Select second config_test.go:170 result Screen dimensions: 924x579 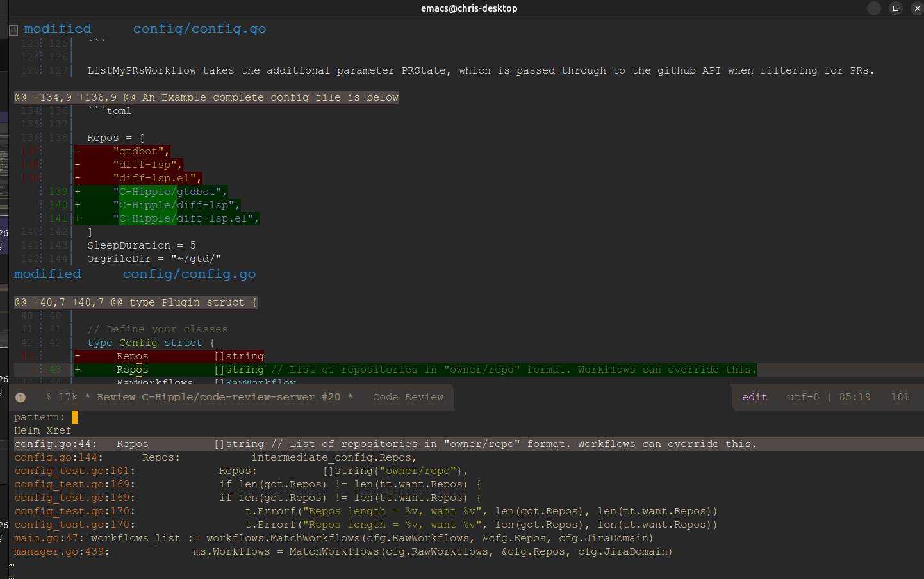click(366, 525)
